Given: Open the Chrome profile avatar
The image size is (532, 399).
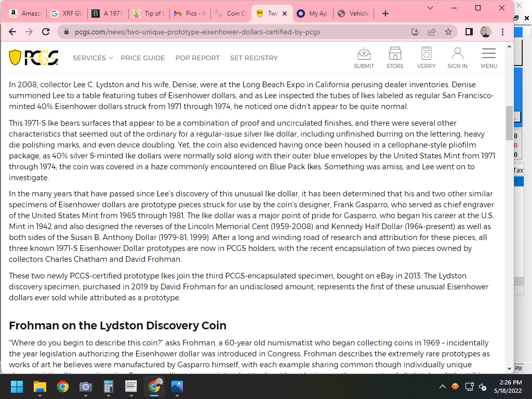Looking at the screenshot, I should pos(486,32).
